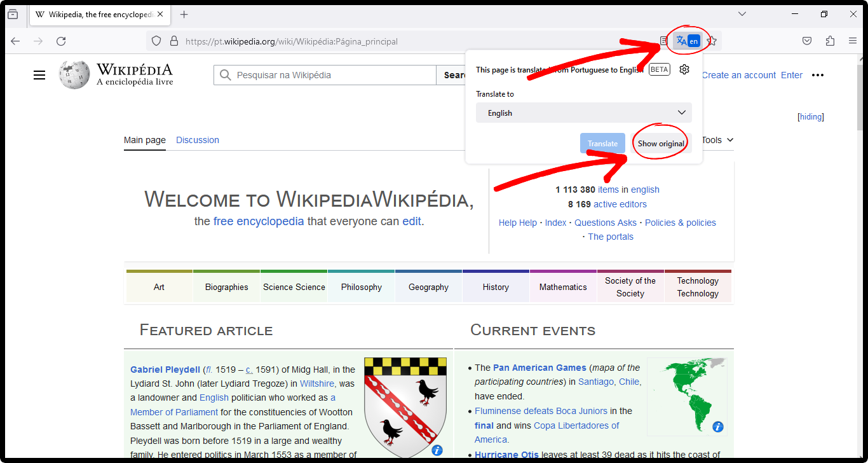Click the Featured article heading
The image size is (868, 463).
click(x=206, y=330)
